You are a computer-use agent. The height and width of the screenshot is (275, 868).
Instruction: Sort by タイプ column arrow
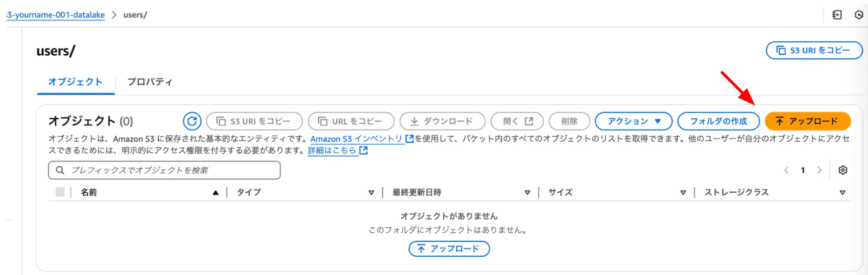[371, 192]
